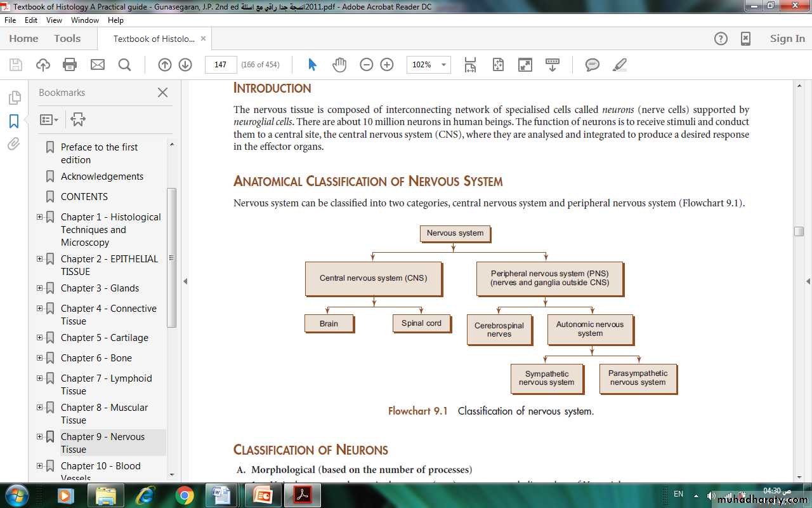Image resolution: width=812 pixels, height=508 pixels.
Task: Click the document vertical scrollbar thumb
Action: pyautogui.click(x=799, y=232)
